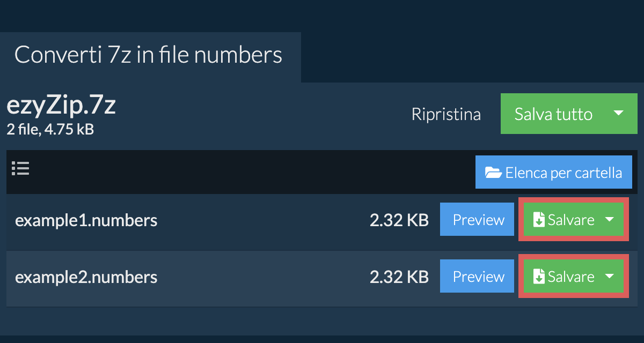Expand the Salva tutto dropdown arrow
This screenshot has width=644, height=343.
point(618,114)
